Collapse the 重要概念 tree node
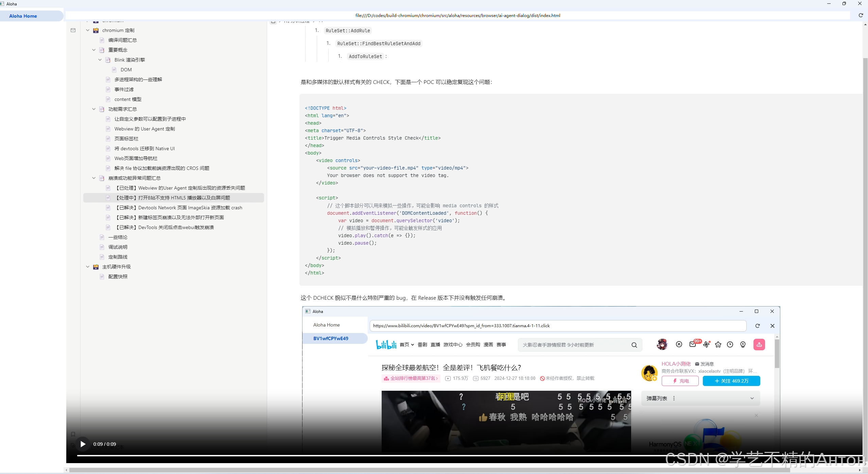Image resolution: width=868 pixels, height=474 pixels. [x=94, y=50]
